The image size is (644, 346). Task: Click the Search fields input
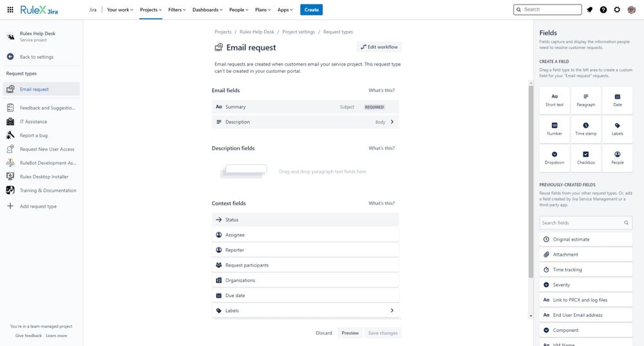(x=586, y=223)
